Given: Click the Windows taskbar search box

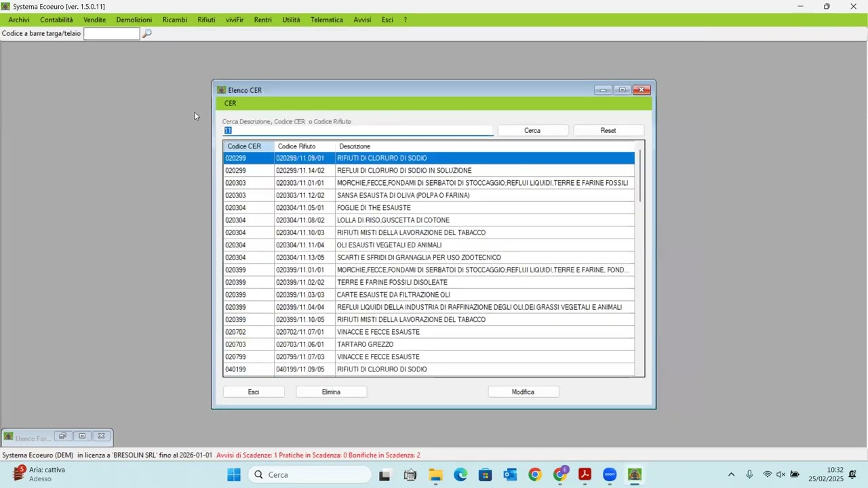Looking at the screenshot, I should pos(309,474).
